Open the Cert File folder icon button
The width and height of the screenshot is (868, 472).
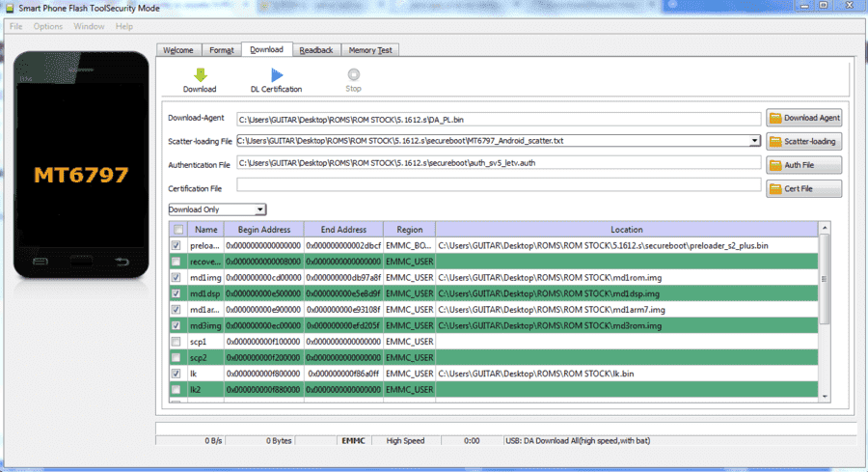coord(775,189)
